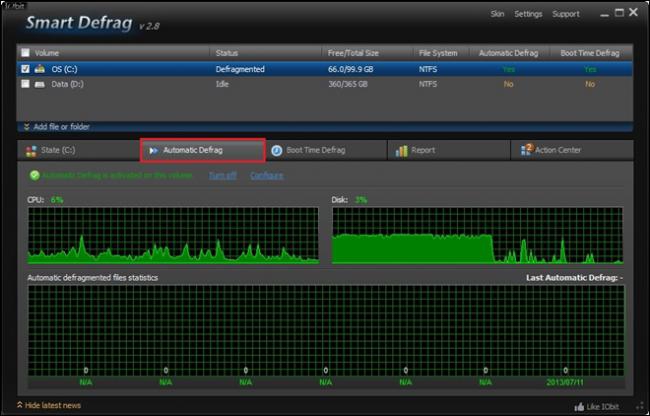The height and width of the screenshot is (416, 650).
Task: Click Automatic Defrag Yes for OS (C:)
Action: pos(508,69)
